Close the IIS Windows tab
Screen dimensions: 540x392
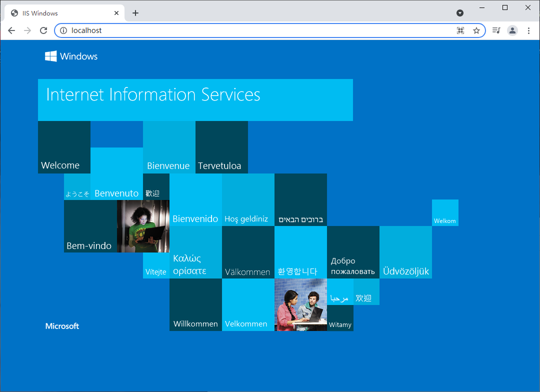coord(116,13)
